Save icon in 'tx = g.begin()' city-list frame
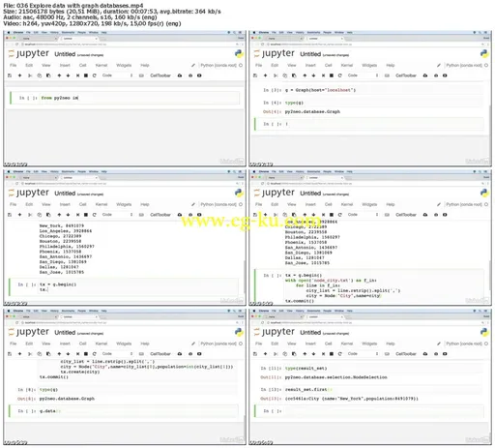The height and width of the screenshot is (448, 495). pyautogui.click(x=10, y=215)
